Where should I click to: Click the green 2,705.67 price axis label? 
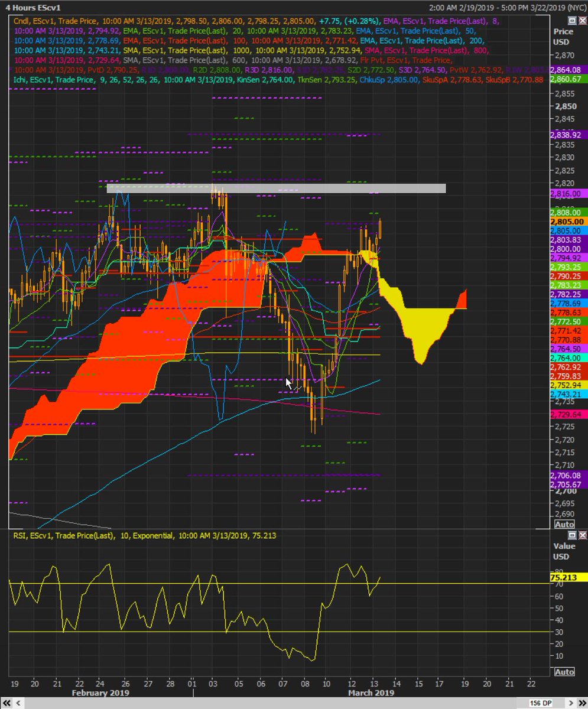568,484
